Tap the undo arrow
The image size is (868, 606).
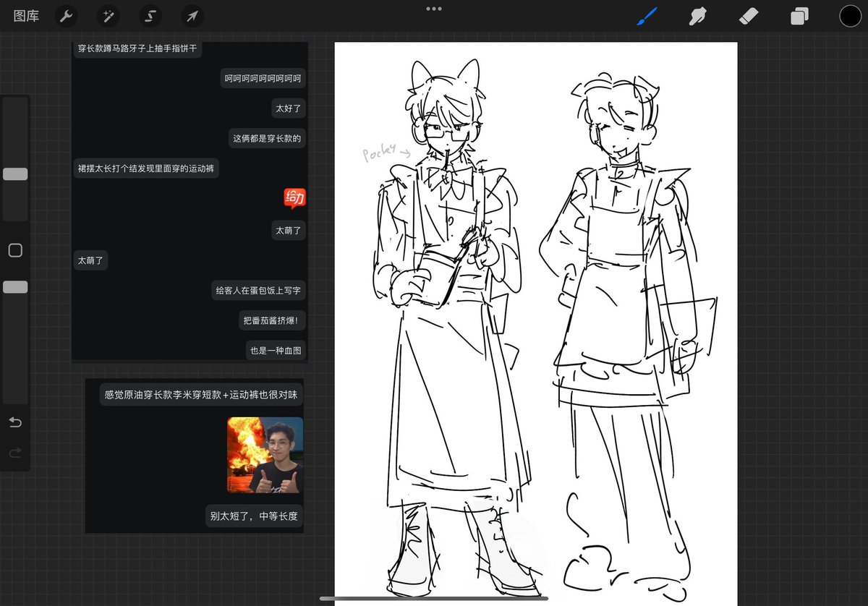15,422
